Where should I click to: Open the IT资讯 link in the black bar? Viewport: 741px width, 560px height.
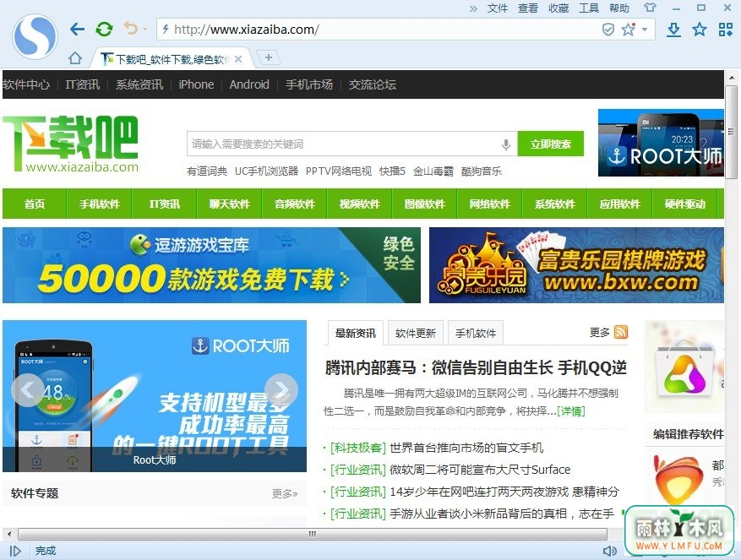83,84
